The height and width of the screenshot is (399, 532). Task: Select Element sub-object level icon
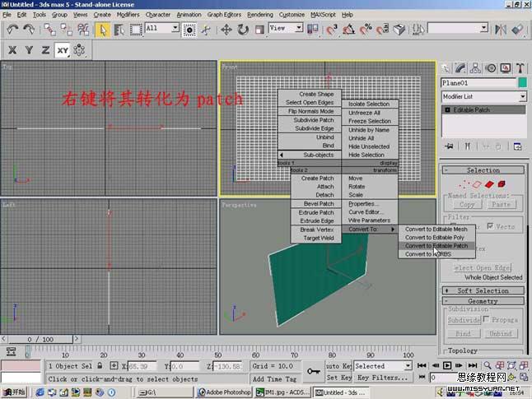pyautogui.click(x=502, y=184)
